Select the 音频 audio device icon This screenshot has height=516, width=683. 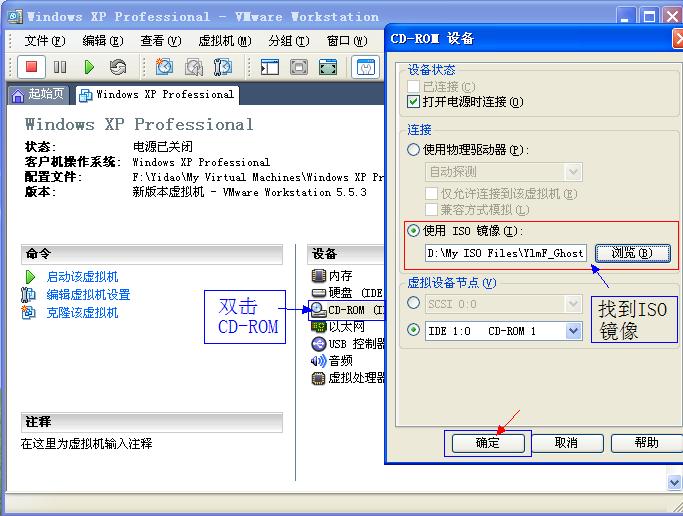coord(319,361)
